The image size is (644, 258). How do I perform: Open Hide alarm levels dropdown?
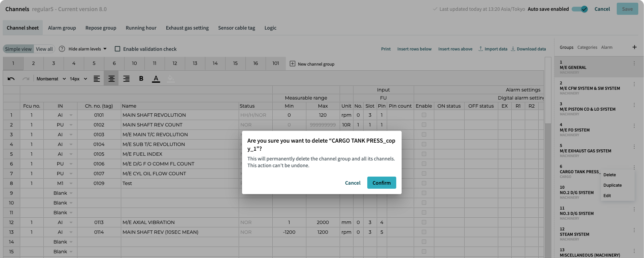[88, 49]
